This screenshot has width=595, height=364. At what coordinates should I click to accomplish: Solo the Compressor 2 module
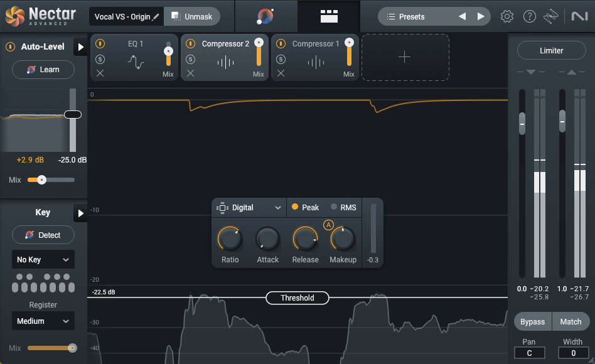pos(191,59)
